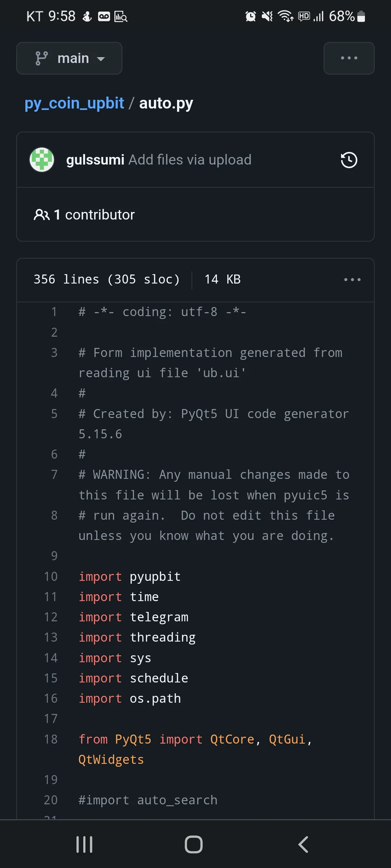Tap the git branch icon
This screenshot has width=391, height=868.
point(41,58)
